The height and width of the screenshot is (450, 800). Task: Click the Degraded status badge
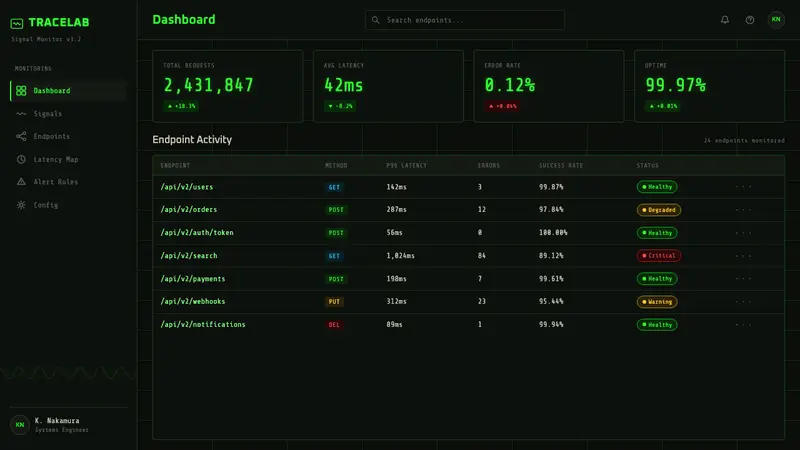click(659, 210)
